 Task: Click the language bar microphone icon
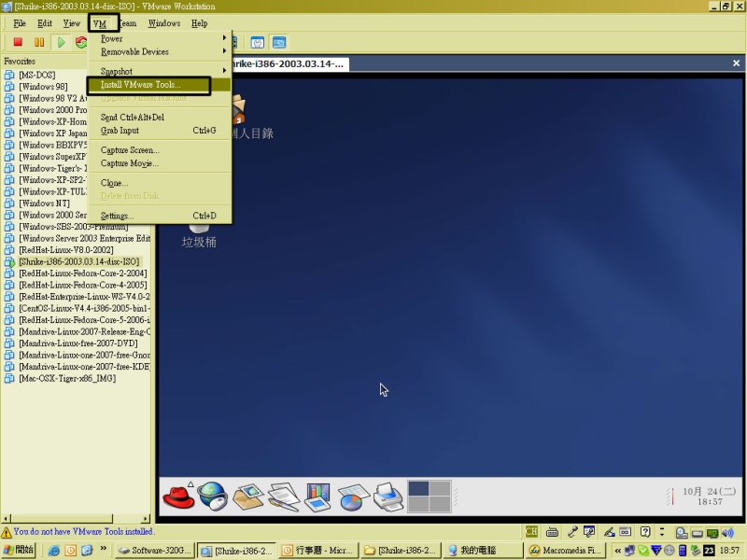pyautogui.click(x=572, y=531)
